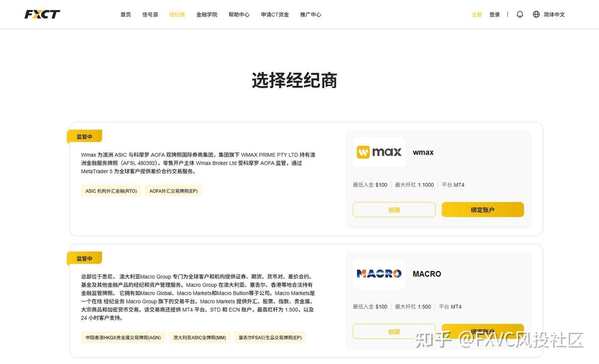
Task: Click the globe language icon
Action: tap(536, 15)
